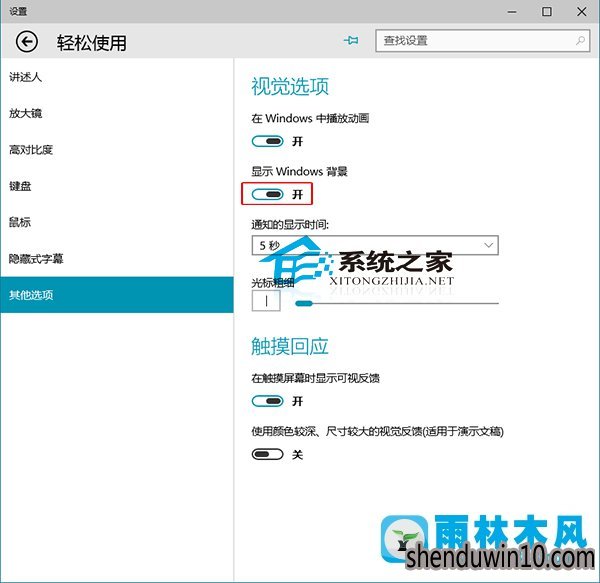
Task: Close the 设置 window
Action: (x=582, y=12)
